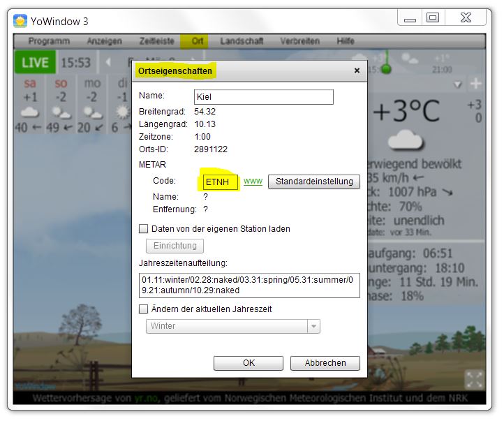Image resolution: width=504 pixels, height=421 pixels.
Task: Click the 1007 hPa pressure reading
Action: coord(413,192)
